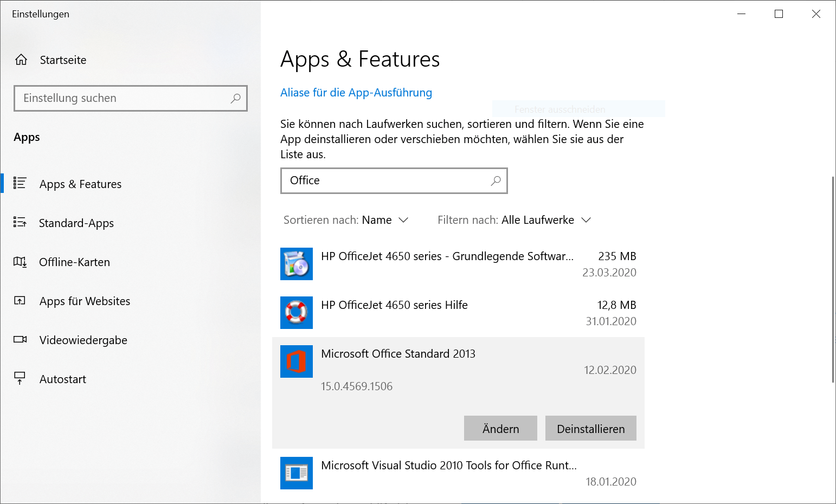Open Aliase für die App-Ausführung link
Screen dimensions: 836x504
[356, 93]
